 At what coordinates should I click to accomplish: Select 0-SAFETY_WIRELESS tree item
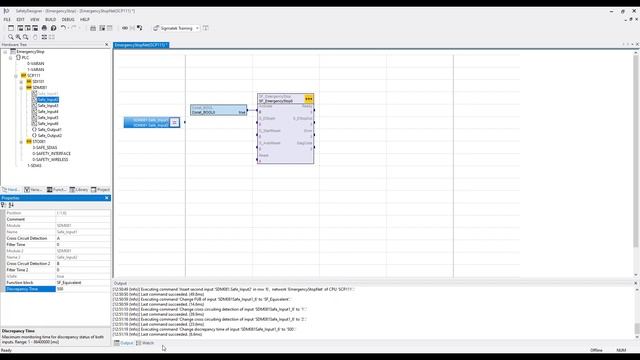click(50, 160)
